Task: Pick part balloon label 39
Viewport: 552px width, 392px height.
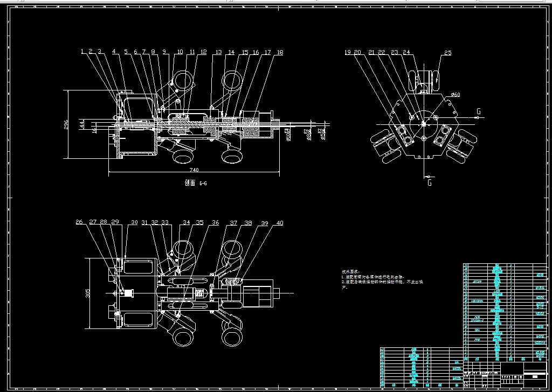Action: pyautogui.click(x=264, y=223)
